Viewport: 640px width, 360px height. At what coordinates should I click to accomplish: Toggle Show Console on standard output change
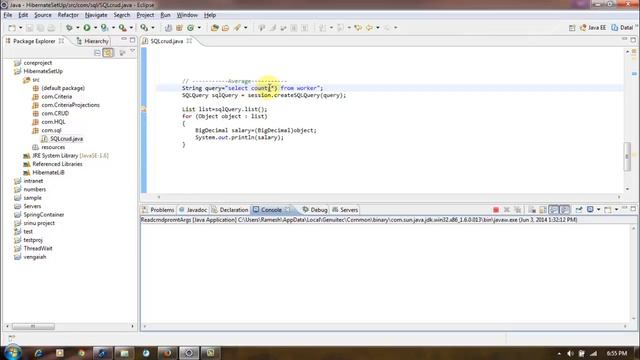tap(553, 210)
